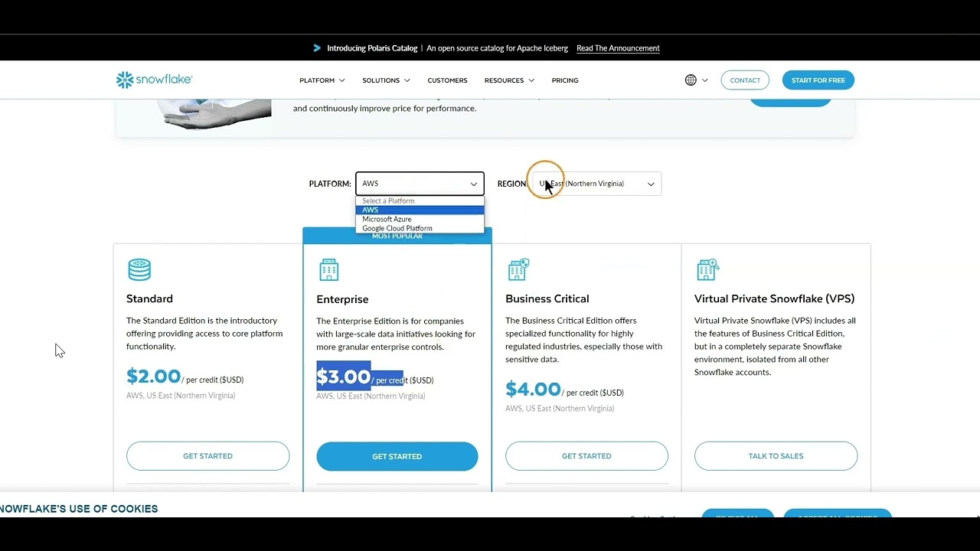Click the Enterprise edition building icon
The height and width of the screenshot is (551, 980).
click(328, 269)
